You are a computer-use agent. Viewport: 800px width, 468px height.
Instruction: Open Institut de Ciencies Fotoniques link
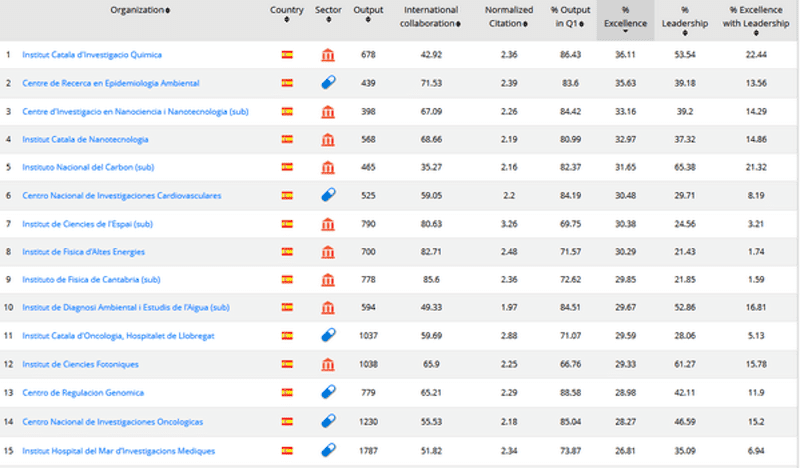click(80, 364)
